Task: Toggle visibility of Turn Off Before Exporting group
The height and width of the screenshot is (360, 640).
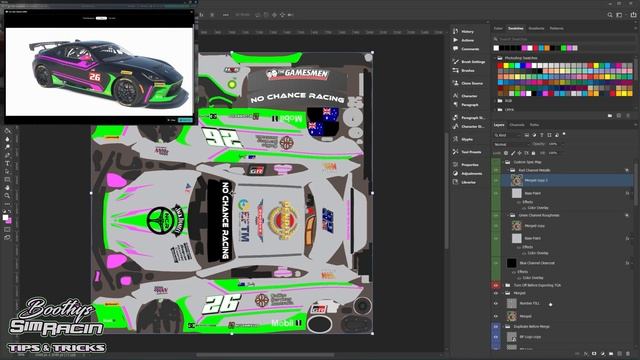Action: 496,285
